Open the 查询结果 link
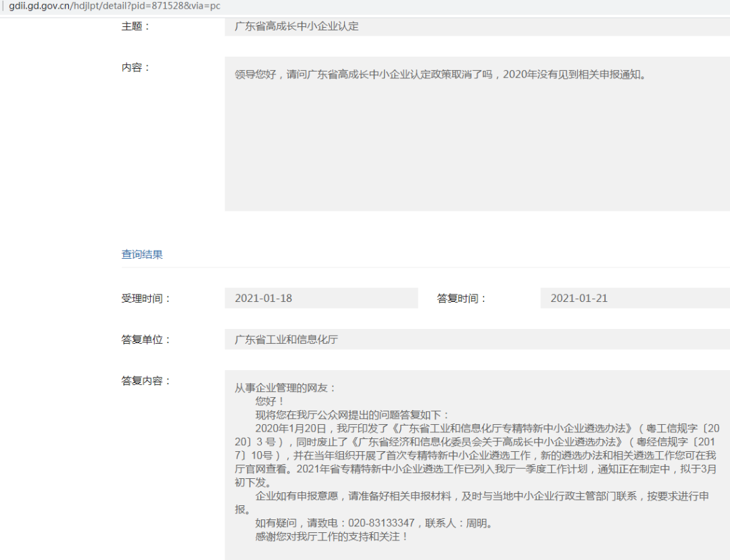Viewport: 730px width, 560px height. [x=141, y=254]
